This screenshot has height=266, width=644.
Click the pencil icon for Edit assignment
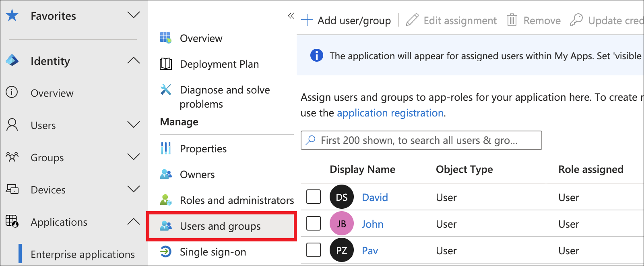(x=412, y=20)
